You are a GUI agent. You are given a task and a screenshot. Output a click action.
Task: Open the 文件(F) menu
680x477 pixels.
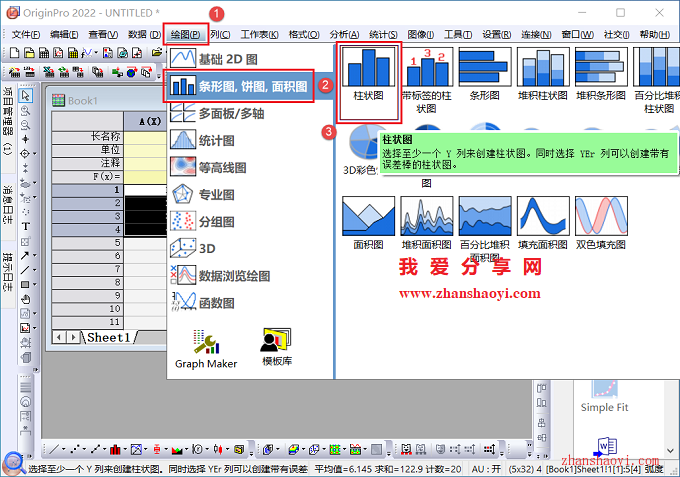point(26,34)
